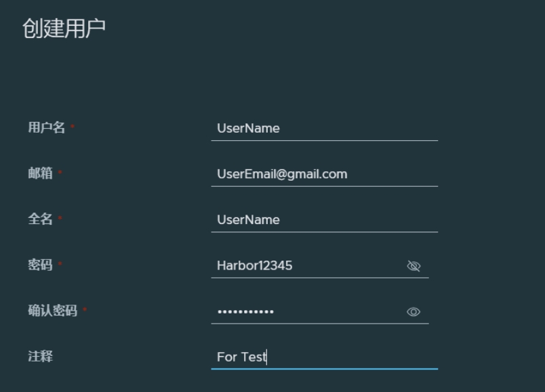Click the 用户名 field label
This screenshot has width=545, height=392.
[x=47, y=127]
